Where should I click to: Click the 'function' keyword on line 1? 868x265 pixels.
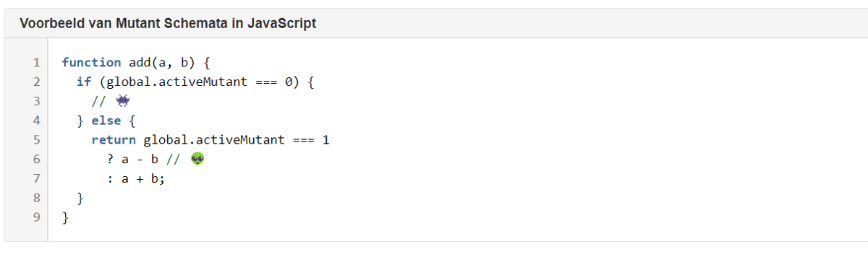click(x=91, y=63)
